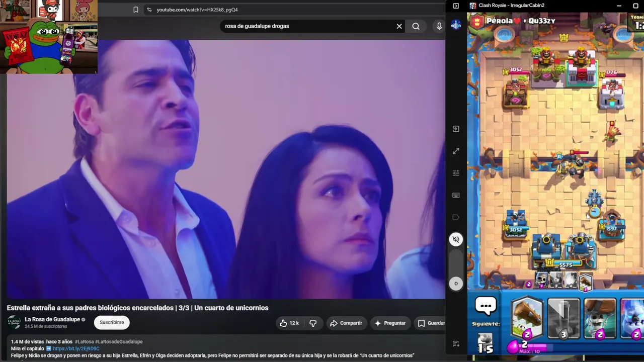The width and height of the screenshot is (644, 362).
Task: Start YouTube voice search with the microphone
Action: [439, 26]
